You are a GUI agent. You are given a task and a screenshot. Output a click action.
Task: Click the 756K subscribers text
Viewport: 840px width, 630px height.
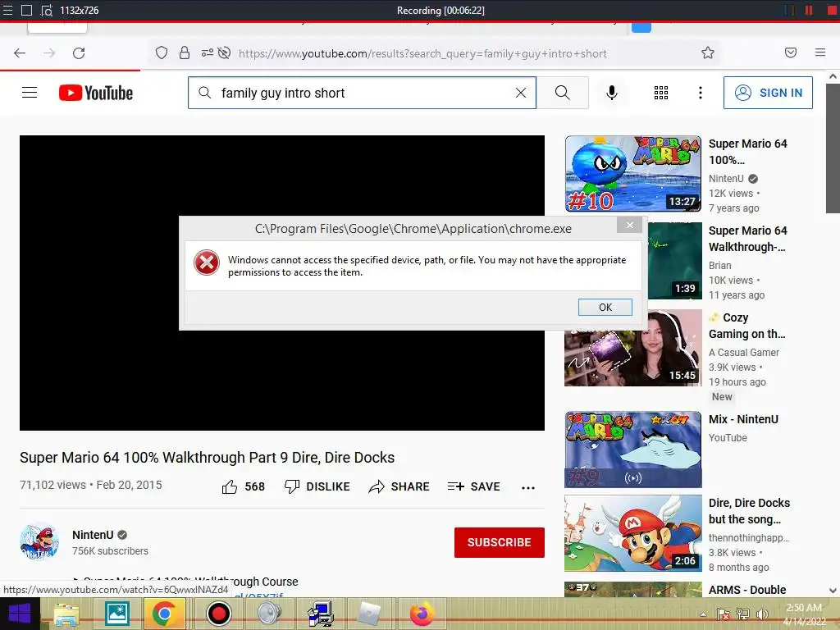[x=111, y=550]
